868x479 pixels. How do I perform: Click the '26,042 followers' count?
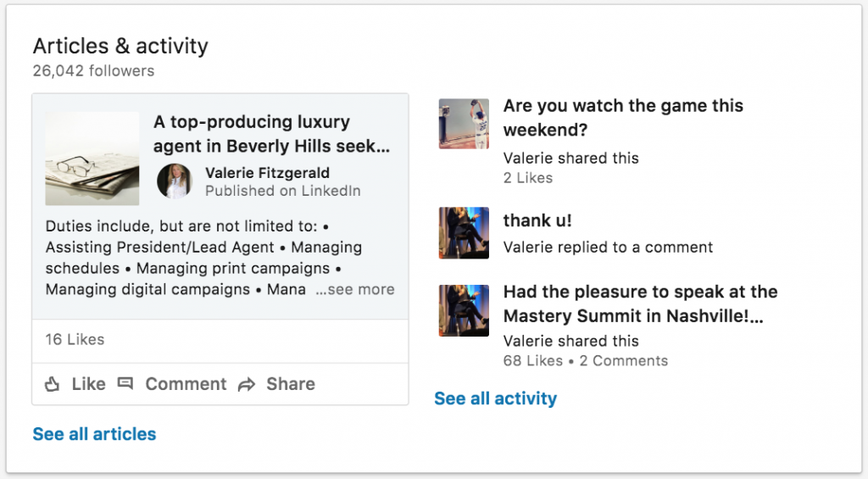(93, 71)
